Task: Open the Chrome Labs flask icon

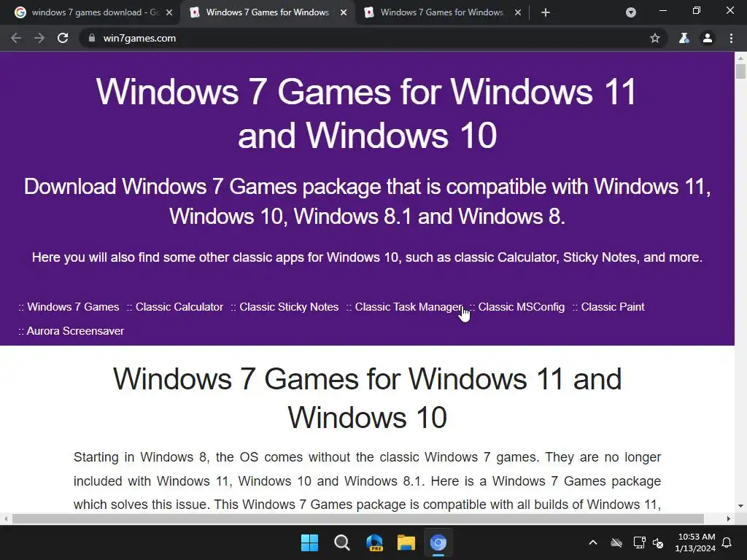Action: [684, 38]
